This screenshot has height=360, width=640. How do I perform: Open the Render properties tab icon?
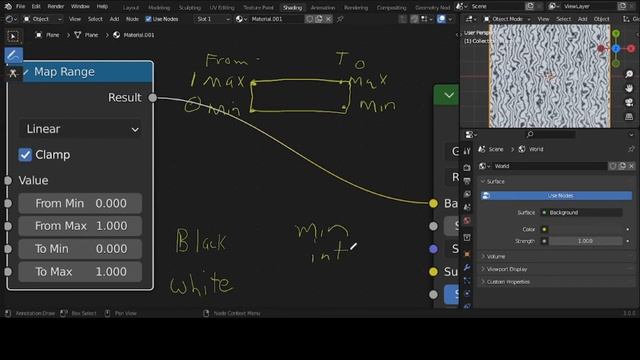pos(467,168)
